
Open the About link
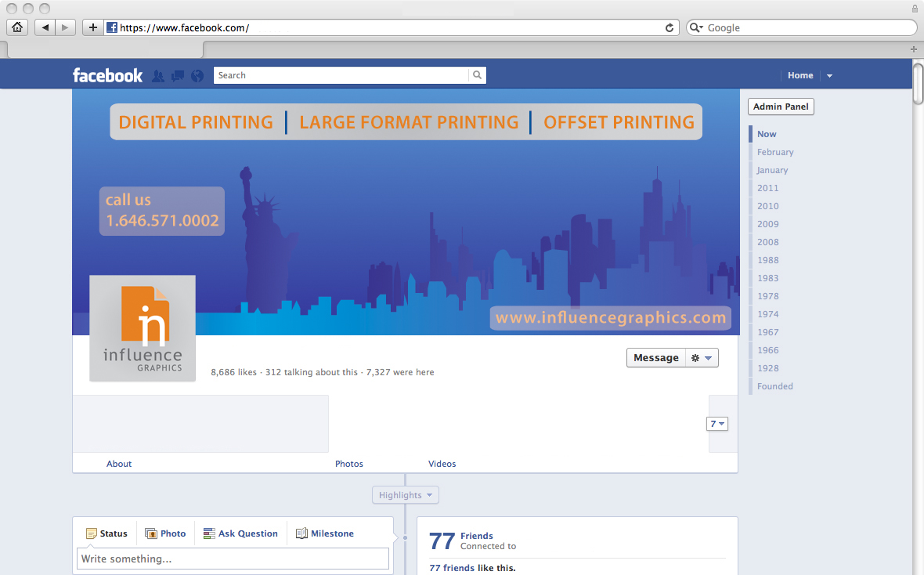pos(119,464)
